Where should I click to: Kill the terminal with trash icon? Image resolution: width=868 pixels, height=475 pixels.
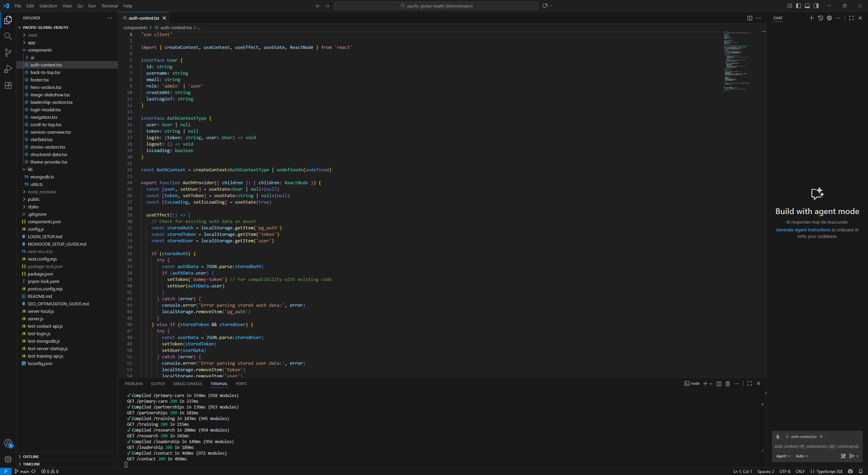(x=728, y=383)
